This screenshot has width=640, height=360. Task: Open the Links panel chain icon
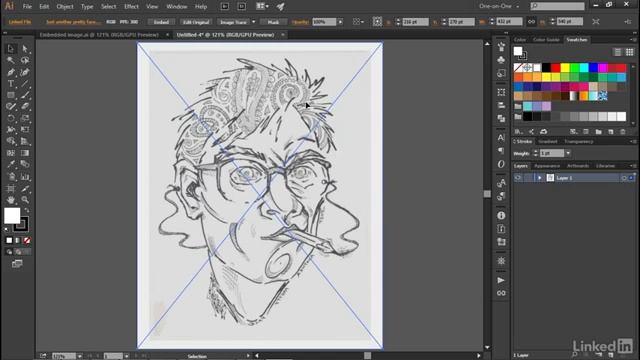point(501,293)
